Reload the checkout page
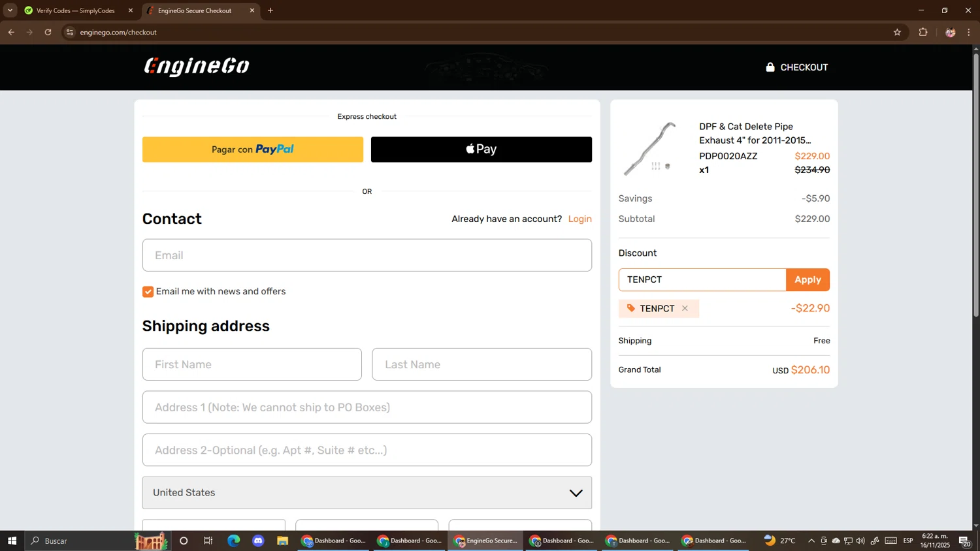 click(48, 32)
